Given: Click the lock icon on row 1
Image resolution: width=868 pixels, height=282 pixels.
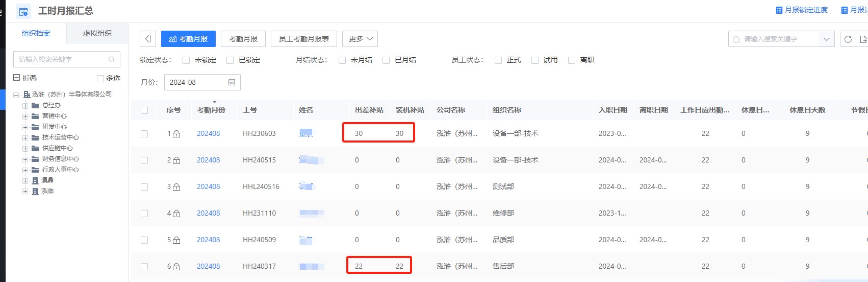Looking at the screenshot, I should 176,134.
